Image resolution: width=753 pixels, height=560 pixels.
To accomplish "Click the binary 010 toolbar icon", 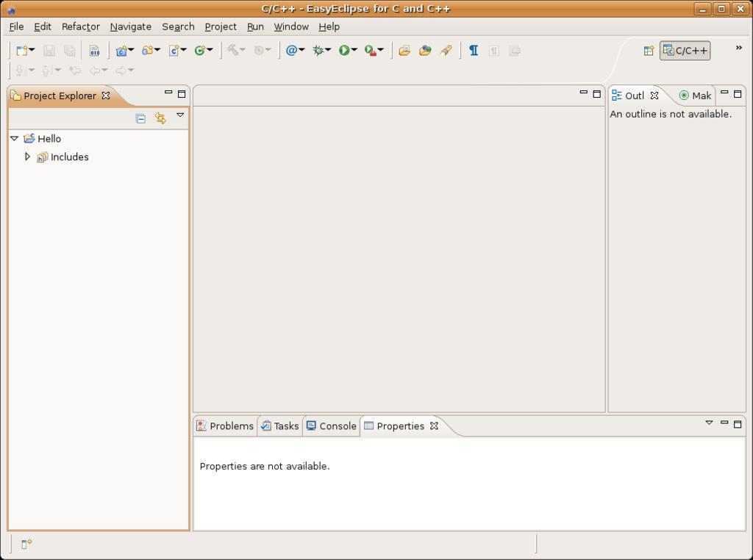I will (94, 51).
